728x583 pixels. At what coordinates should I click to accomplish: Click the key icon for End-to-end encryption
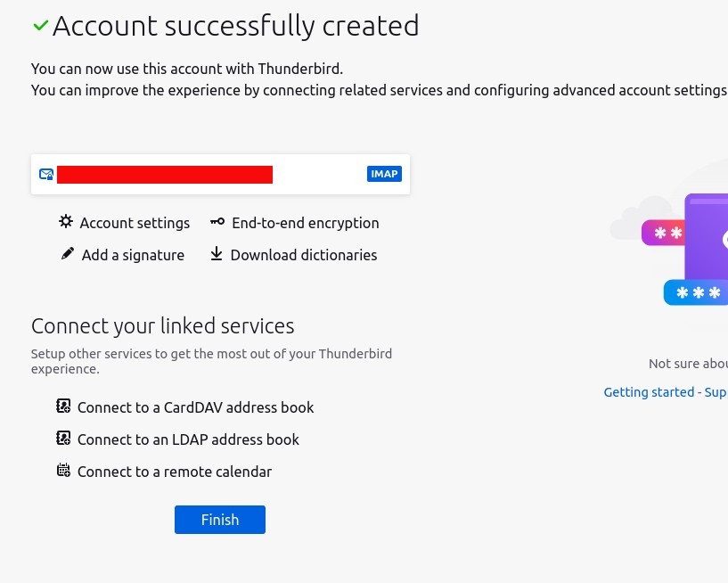[217, 222]
